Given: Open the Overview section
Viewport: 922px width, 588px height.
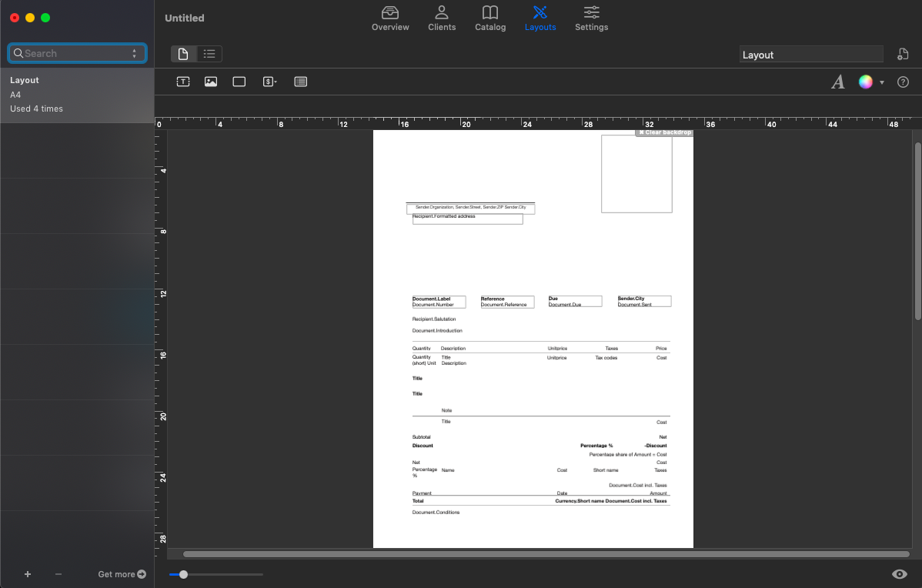Looking at the screenshot, I should click(390, 18).
